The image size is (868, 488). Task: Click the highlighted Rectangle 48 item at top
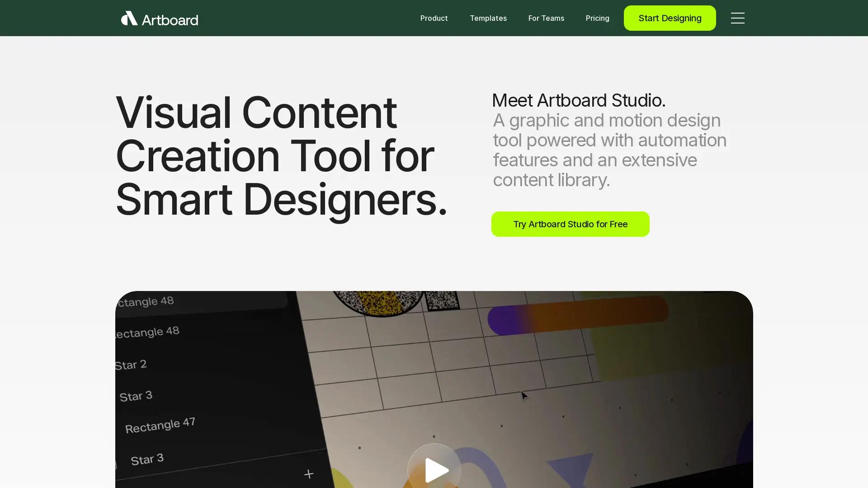(x=145, y=301)
